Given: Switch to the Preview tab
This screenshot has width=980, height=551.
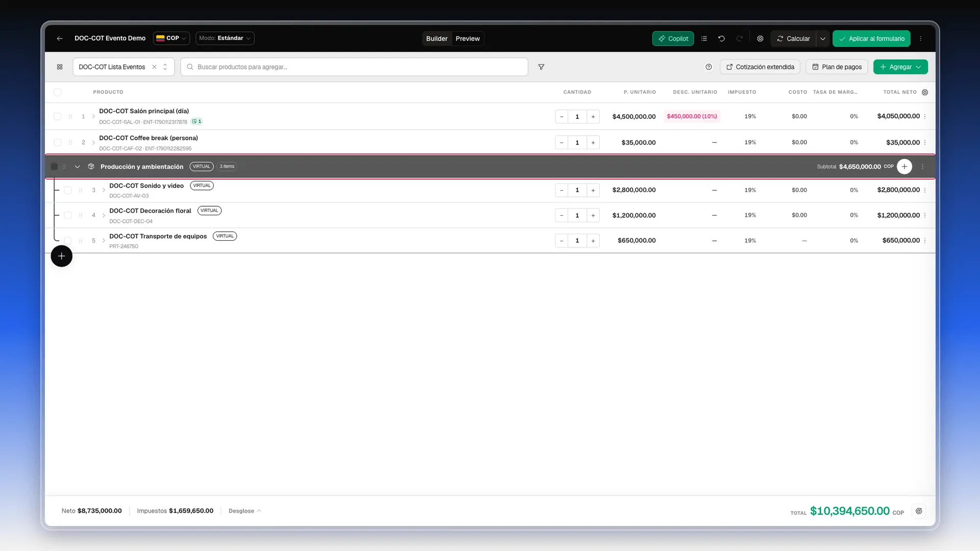Looking at the screenshot, I should 468,38.
